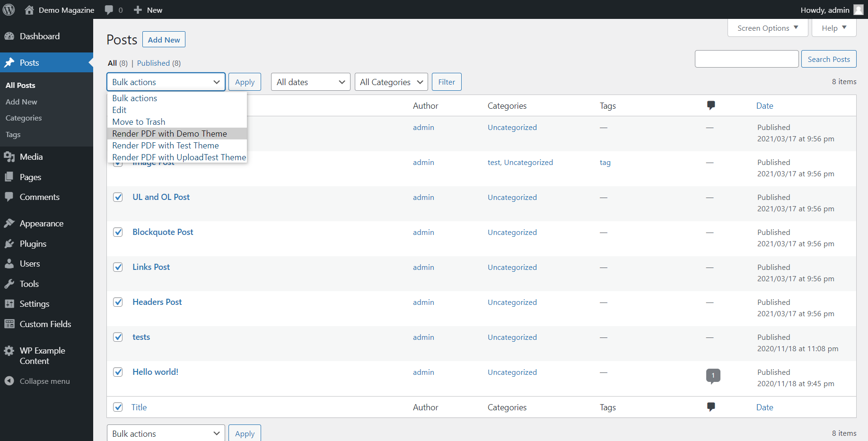868x441 pixels.
Task: Deselect the Hello world! post checkbox
Action: pyautogui.click(x=118, y=372)
